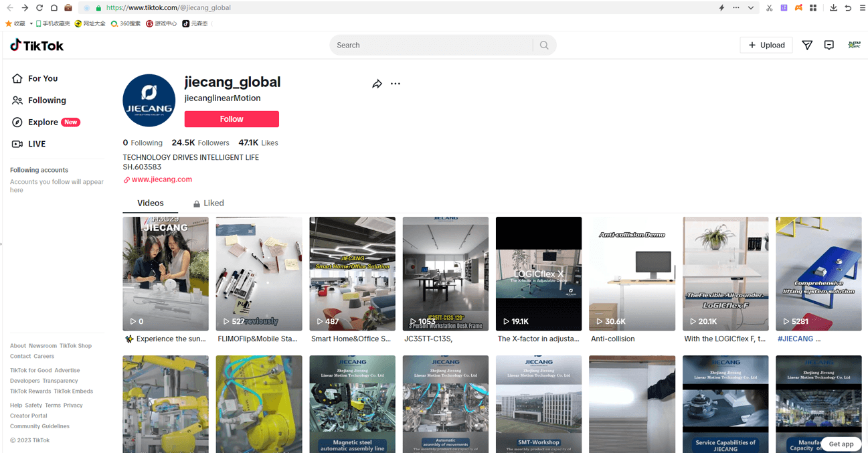Viewport: 868px width, 453px height.
Task: Go back with the browser back arrow
Action: click(x=10, y=8)
